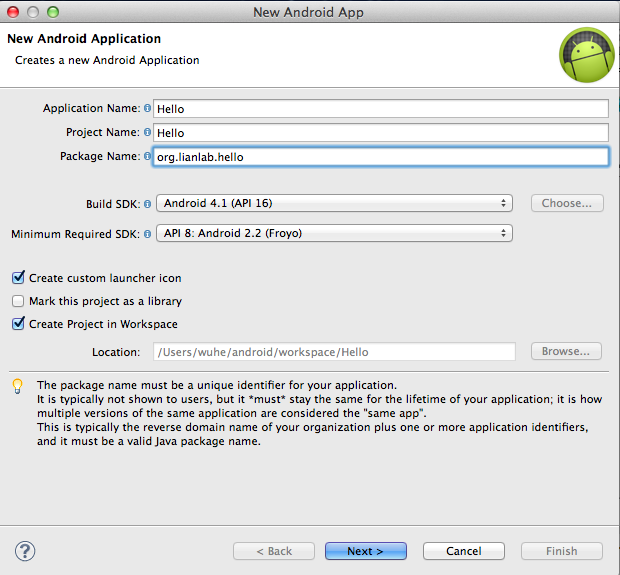
Task: Enable Mark this project as a library
Action: click(18, 301)
